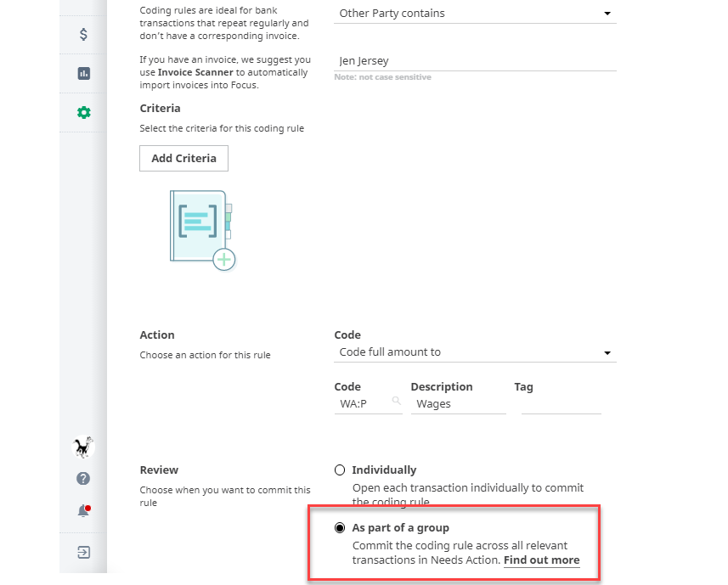Click the Invoice Scanner bold text
The width and height of the screenshot is (728, 585).
(195, 72)
